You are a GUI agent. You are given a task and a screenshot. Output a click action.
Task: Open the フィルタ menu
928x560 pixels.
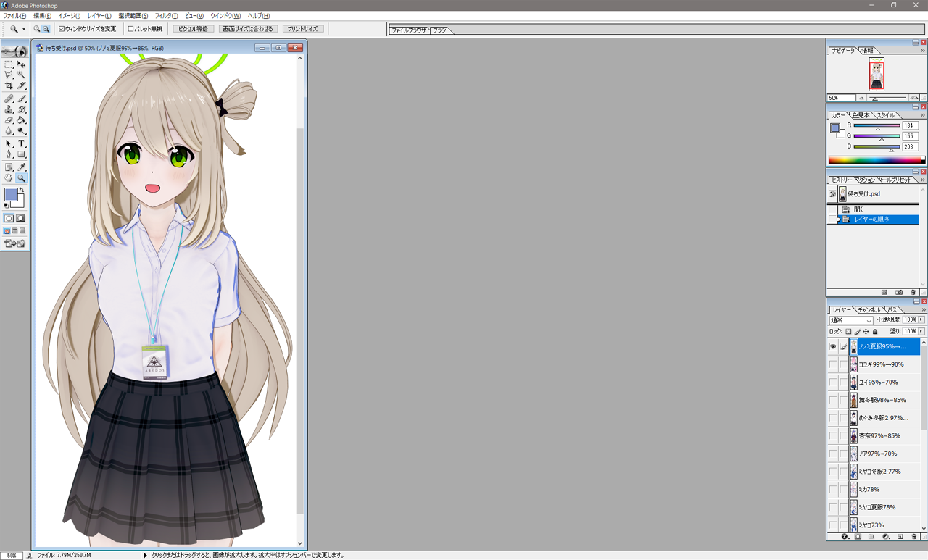click(x=166, y=16)
